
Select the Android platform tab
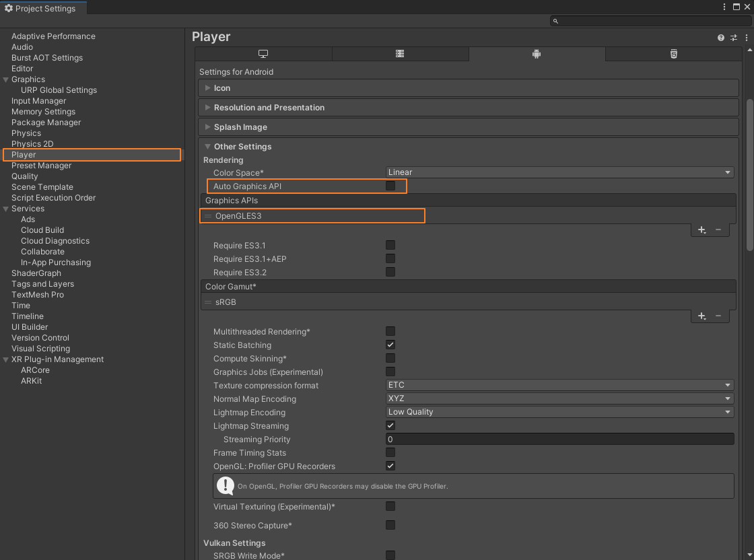click(x=537, y=54)
